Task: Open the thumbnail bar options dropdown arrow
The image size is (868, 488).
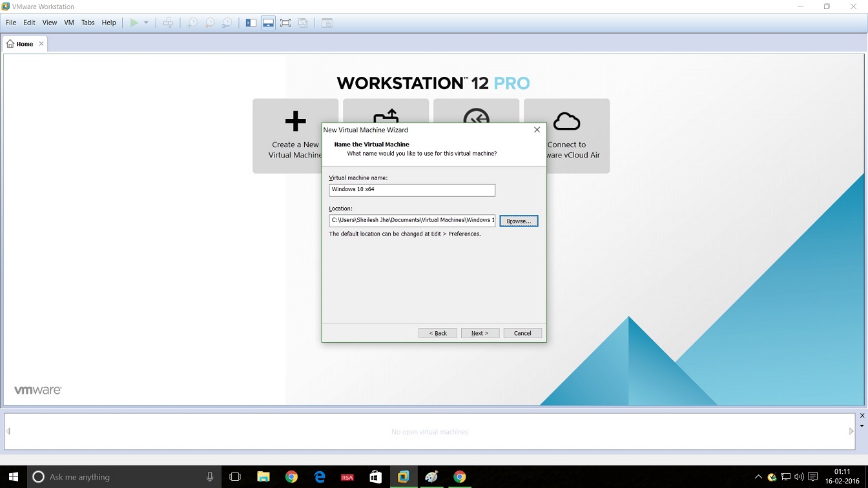Action: (862, 426)
